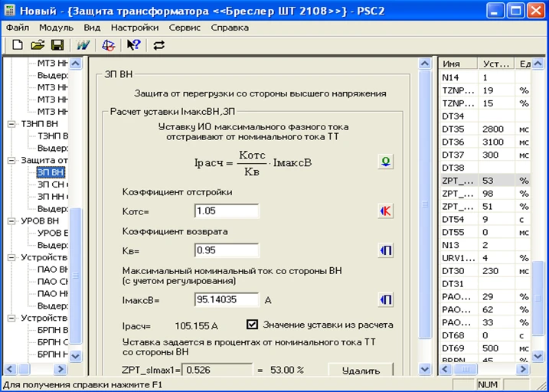Collapse the УРОВ ВН tree node
Viewport: 549px width, 392px height.
pos(12,221)
